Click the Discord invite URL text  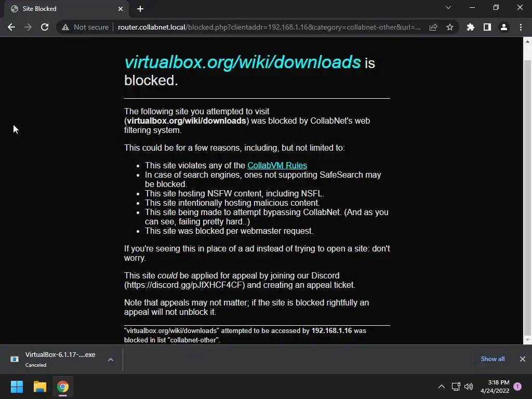pos(184,285)
